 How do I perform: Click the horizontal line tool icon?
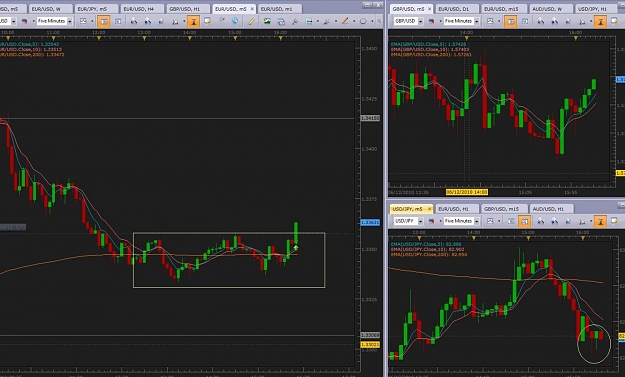click(309, 21)
